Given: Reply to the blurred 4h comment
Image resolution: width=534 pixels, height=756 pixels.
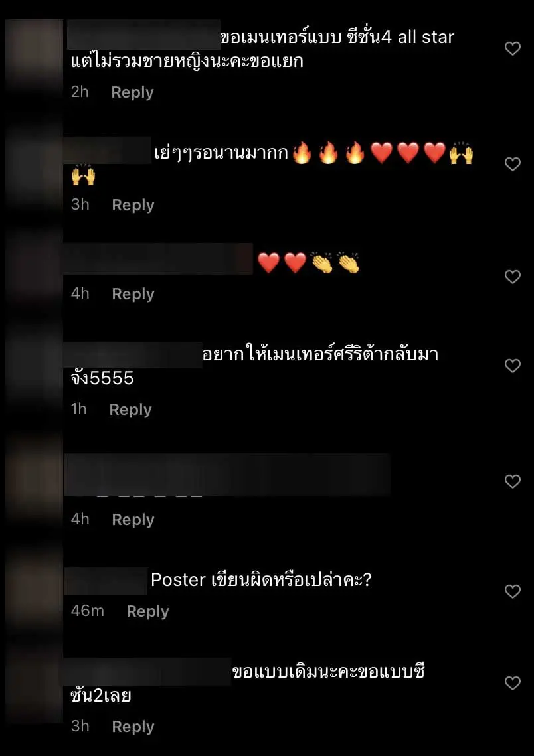Looking at the screenshot, I should tap(133, 520).
